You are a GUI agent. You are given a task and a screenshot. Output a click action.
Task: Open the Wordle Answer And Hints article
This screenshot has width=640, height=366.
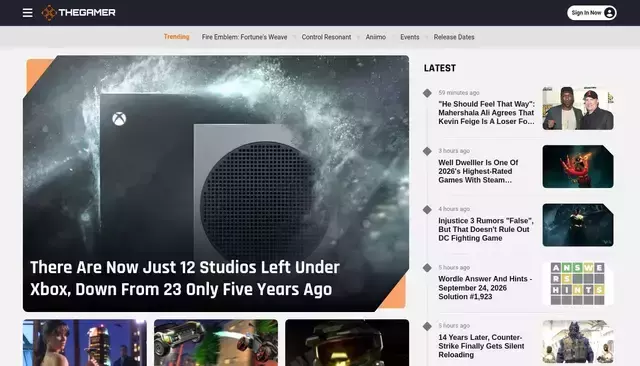pos(485,288)
